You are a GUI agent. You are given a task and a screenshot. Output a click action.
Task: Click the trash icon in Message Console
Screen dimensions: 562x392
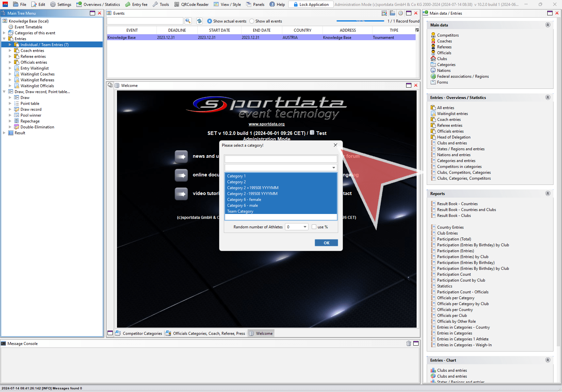(x=408, y=343)
